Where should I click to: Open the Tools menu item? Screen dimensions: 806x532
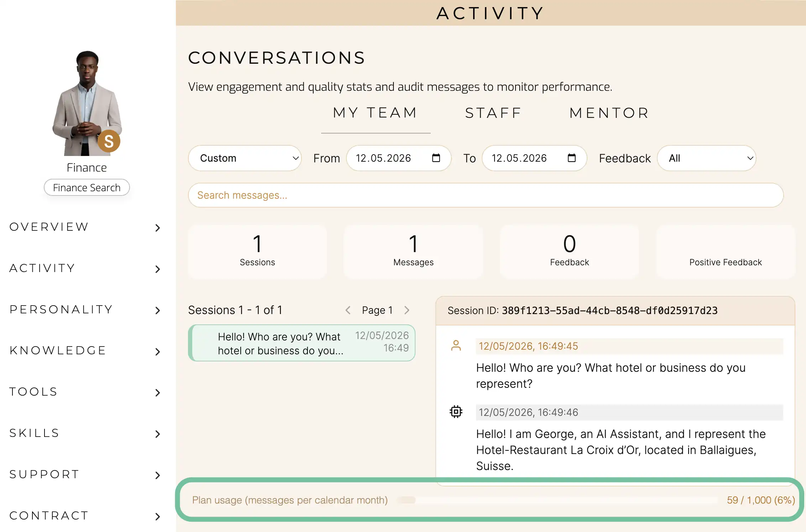(33, 392)
